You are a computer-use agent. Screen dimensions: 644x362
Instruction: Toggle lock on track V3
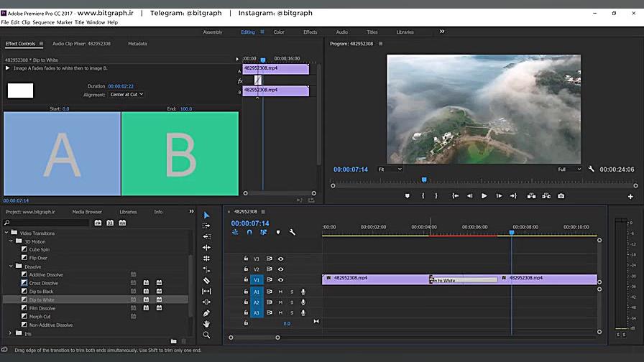246,259
